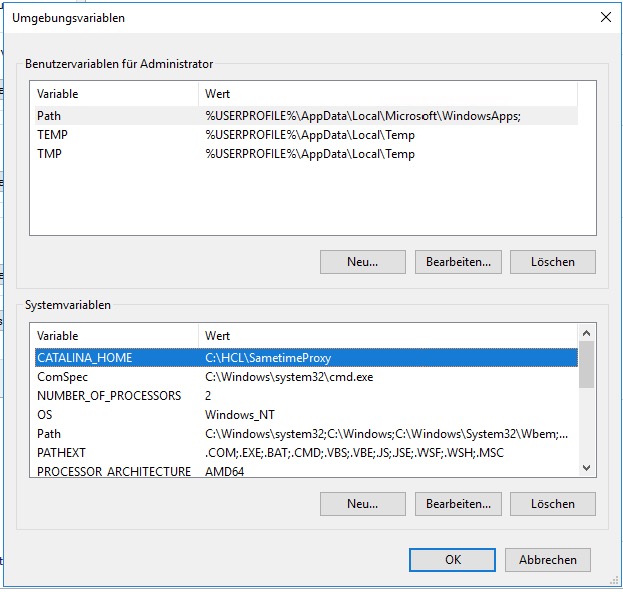Image resolution: width=623 pixels, height=592 pixels.
Task: Click Neu under Benutzervariablen
Action: [x=362, y=262]
